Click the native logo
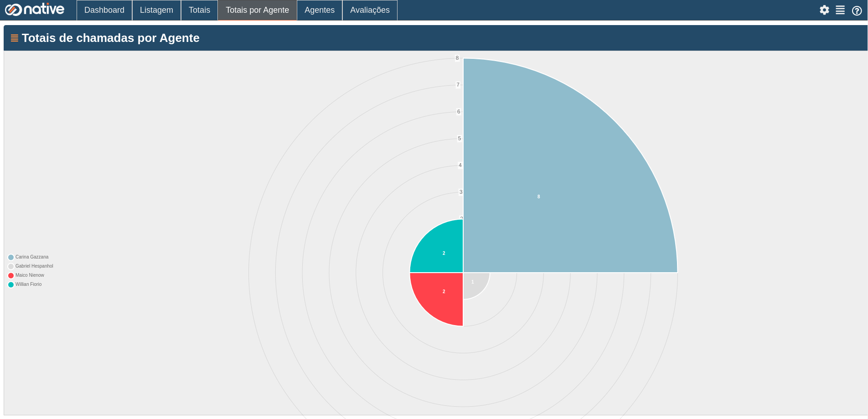The image size is (868, 419). pyautogui.click(x=35, y=10)
